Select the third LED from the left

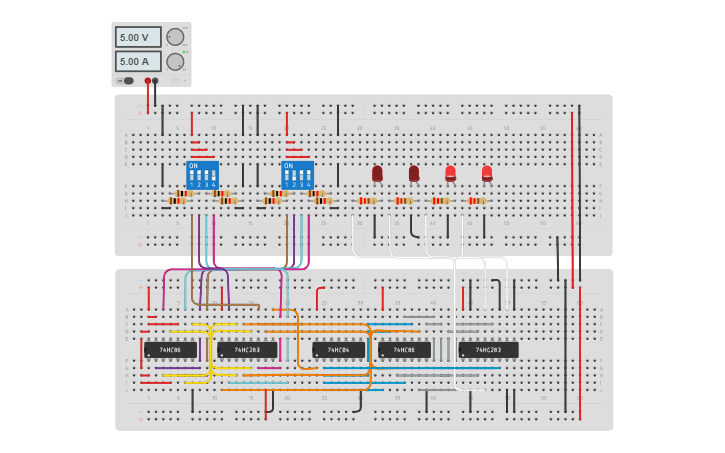[450, 173]
